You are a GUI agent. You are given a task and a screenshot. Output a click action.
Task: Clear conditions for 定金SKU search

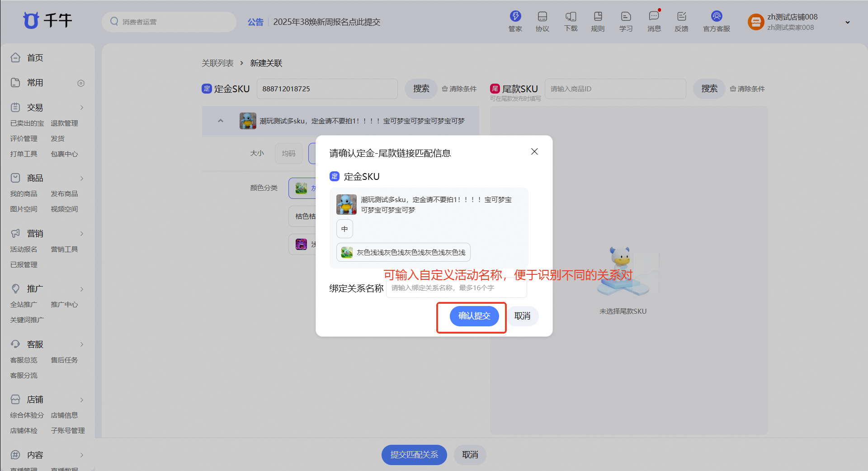(x=459, y=89)
